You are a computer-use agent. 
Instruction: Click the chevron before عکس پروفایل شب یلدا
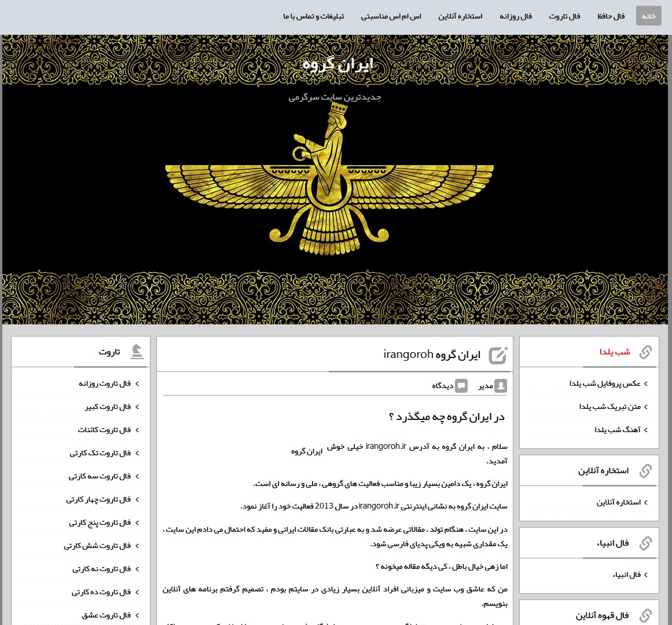pyautogui.click(x=646, y=384)
